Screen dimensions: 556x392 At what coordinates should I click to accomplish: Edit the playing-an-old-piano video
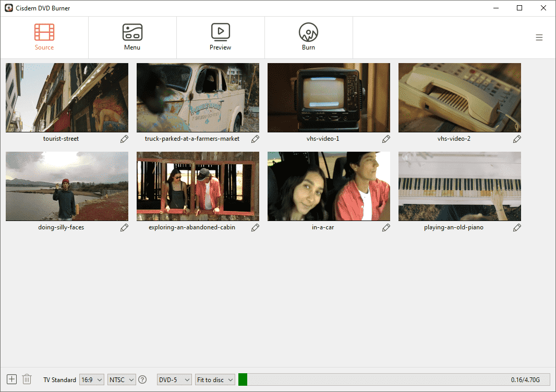(517, 228)
